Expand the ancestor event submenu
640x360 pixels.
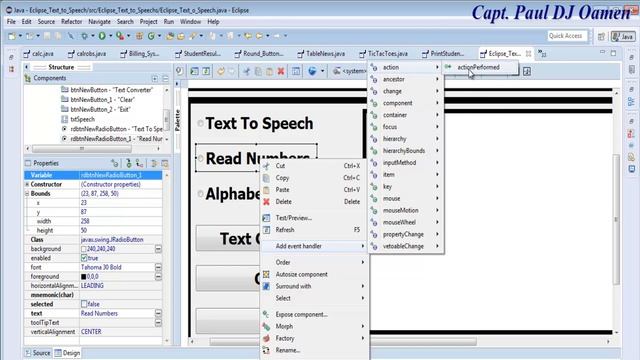[407, 79]
